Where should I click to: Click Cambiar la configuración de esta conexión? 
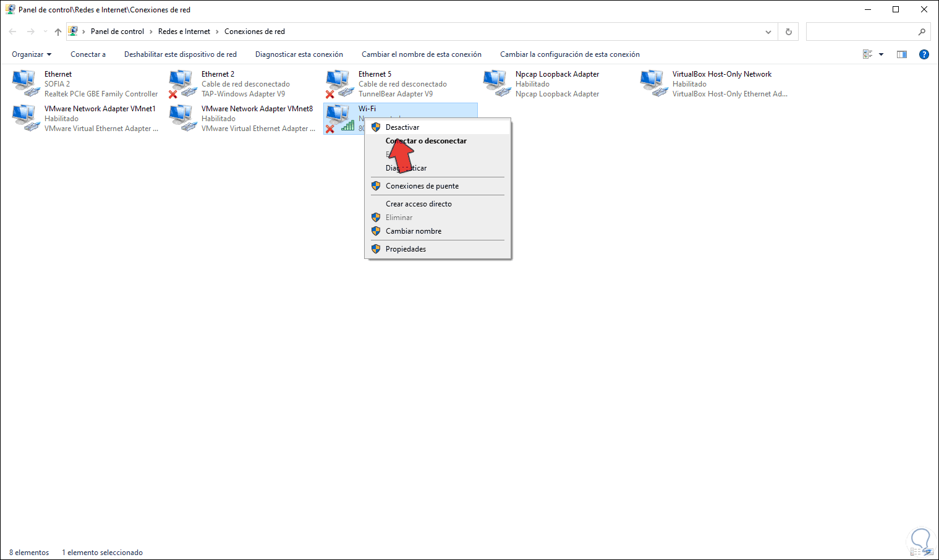(570, 54)
